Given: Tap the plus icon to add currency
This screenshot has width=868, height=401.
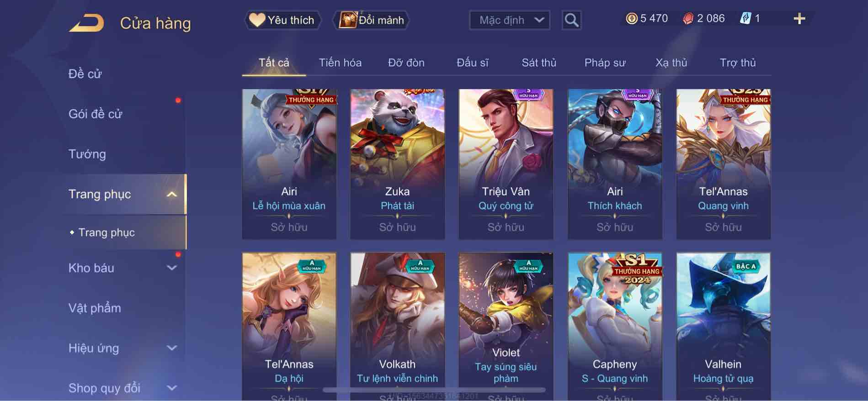Looking at the screenshot, I should 799,19.
